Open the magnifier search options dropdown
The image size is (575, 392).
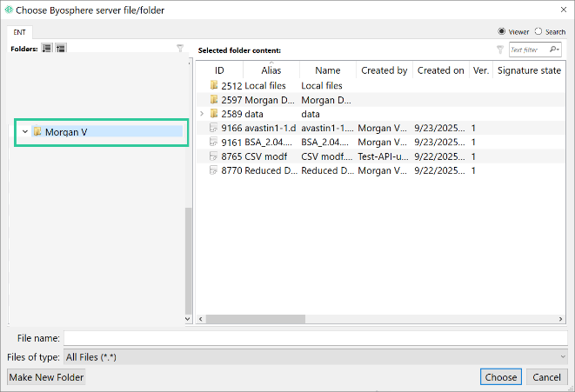pyautogui.click(x=554, y=49)
